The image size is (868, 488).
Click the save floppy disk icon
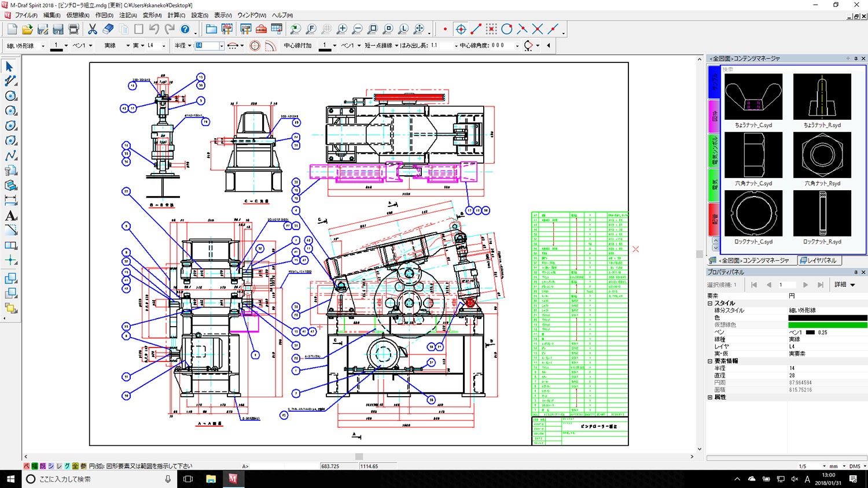click(x=58, y=29)
